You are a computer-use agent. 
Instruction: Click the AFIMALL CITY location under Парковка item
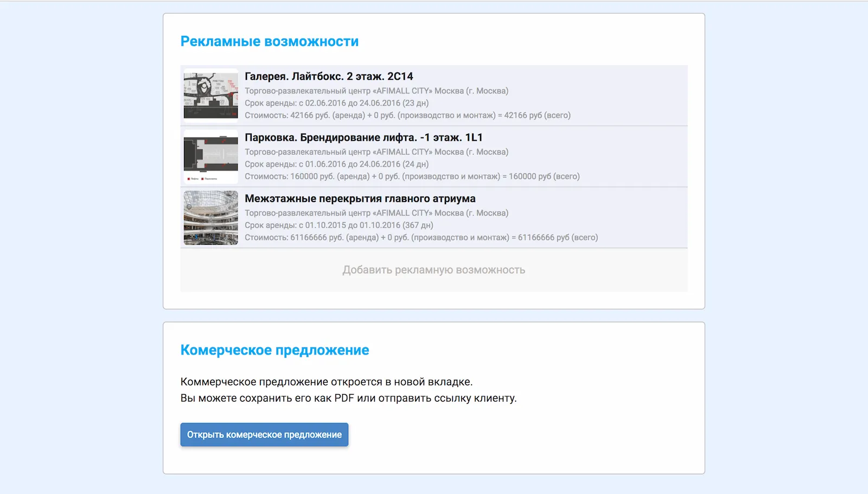376,152
